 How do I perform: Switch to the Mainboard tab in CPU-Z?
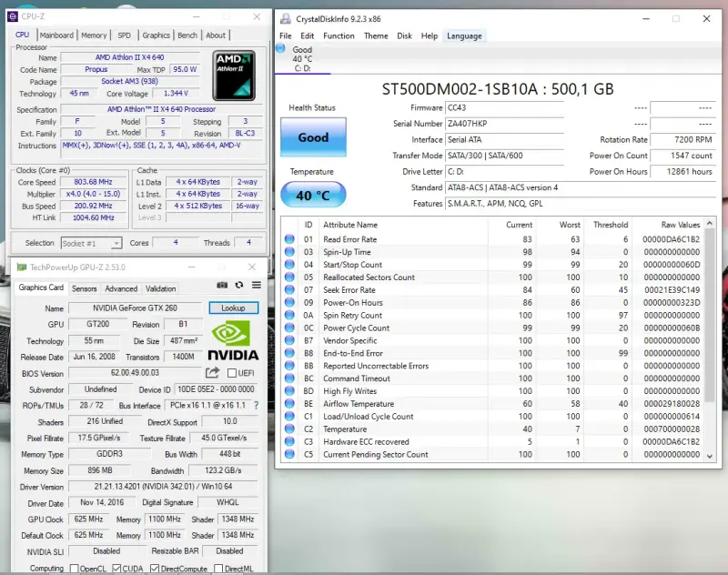56,35
